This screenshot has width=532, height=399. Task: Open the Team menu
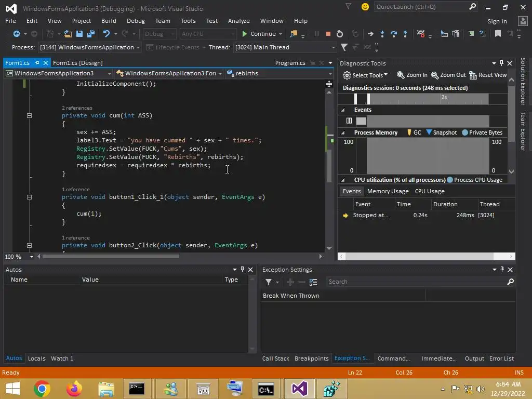[163, 21]
